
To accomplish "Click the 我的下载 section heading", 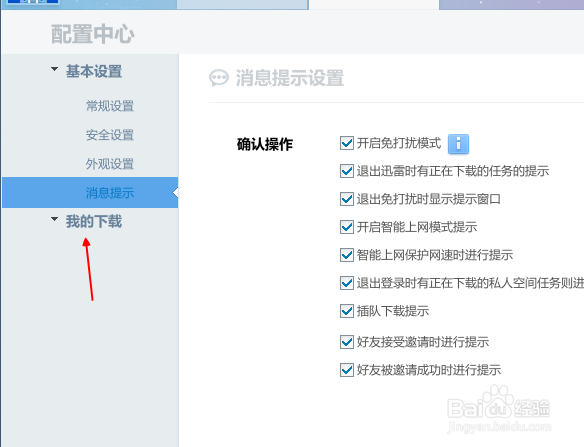I will (94, 221).
